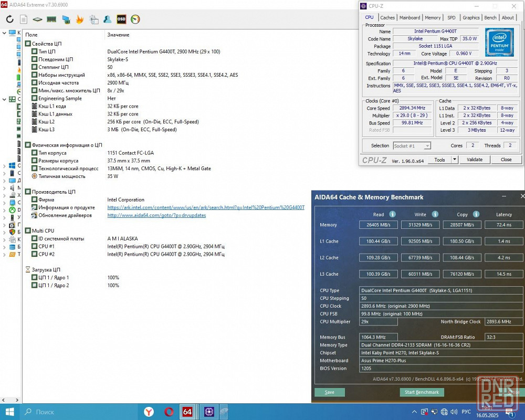Open Yandex Browser from taskbar

[x=149, y=412]
